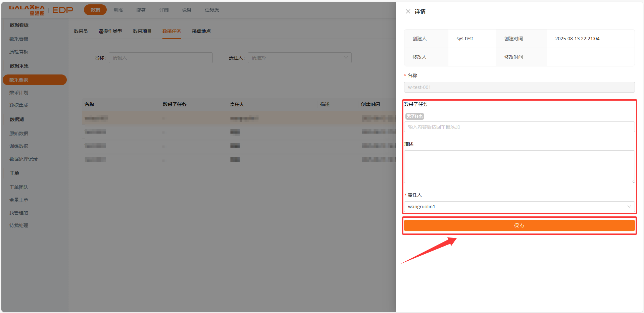Open the 工单团队 item under 工单
This screenshot has width=644, height=313.
[x=18, y=187]
